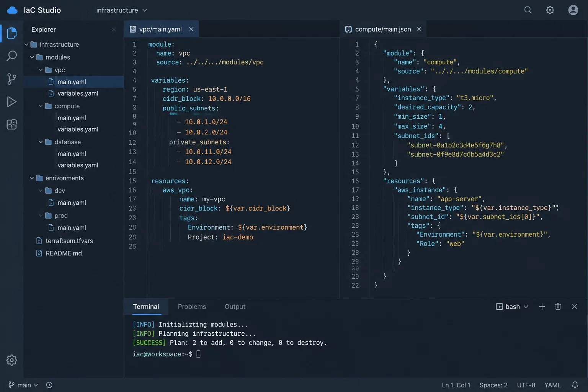Collapse the modules folder
This screenshot has width=588, height=392.
tap(32, 57)
